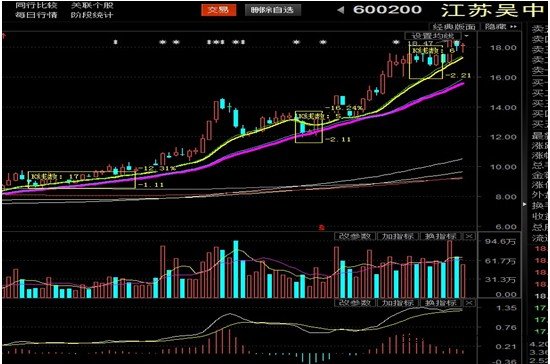Click the -16.24% range label
Image resolution: width=550 pixels, height=364 pixels.
pyautogui.click(x=344, y=108)
